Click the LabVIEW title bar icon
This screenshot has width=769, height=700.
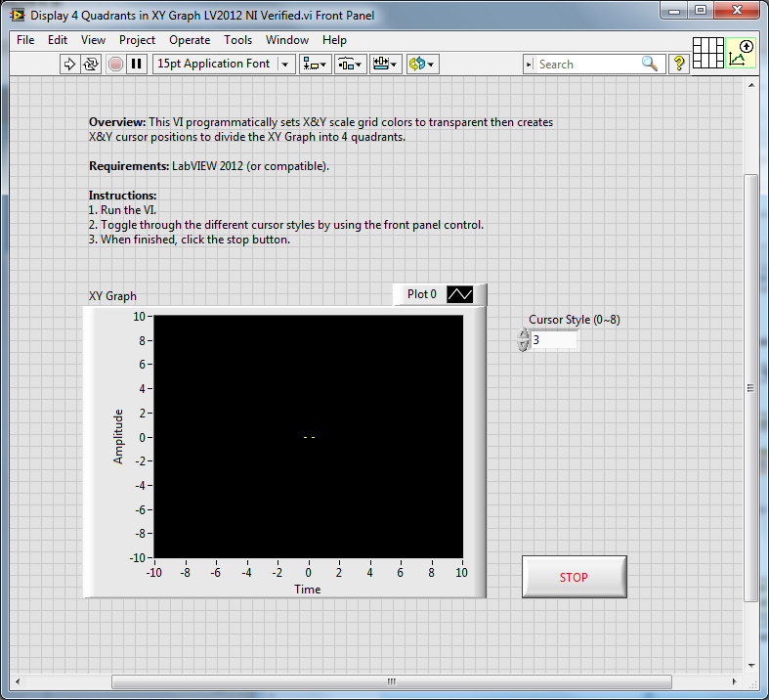[18, 16]
